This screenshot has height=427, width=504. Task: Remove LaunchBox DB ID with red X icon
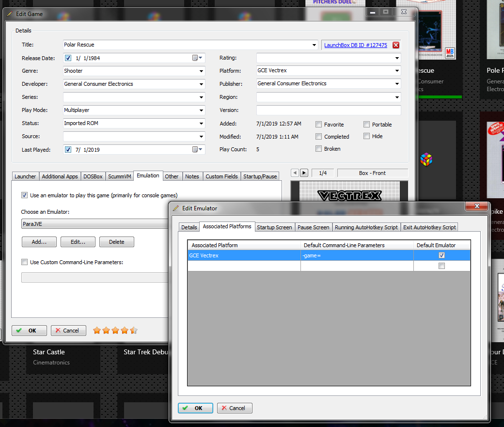click(395, 45)
